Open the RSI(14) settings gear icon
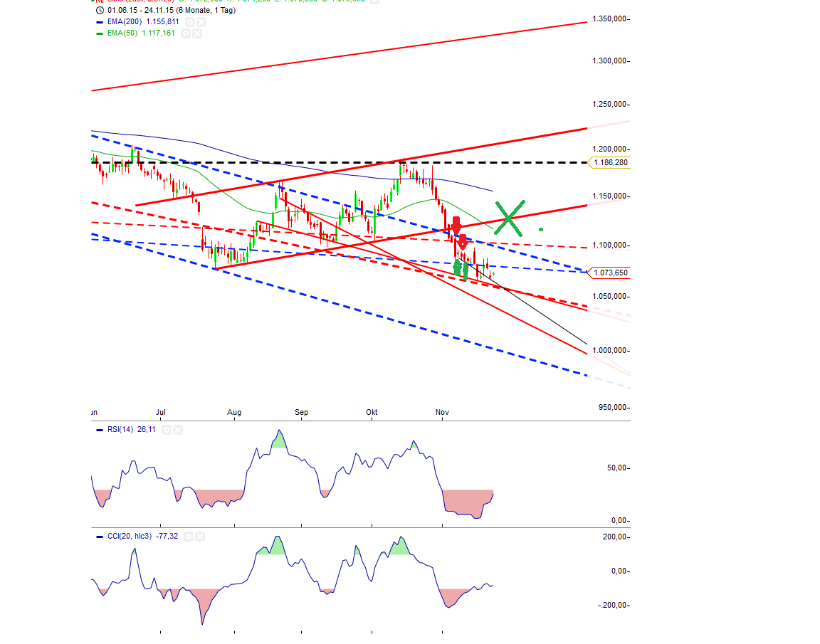 coord(167,430)
